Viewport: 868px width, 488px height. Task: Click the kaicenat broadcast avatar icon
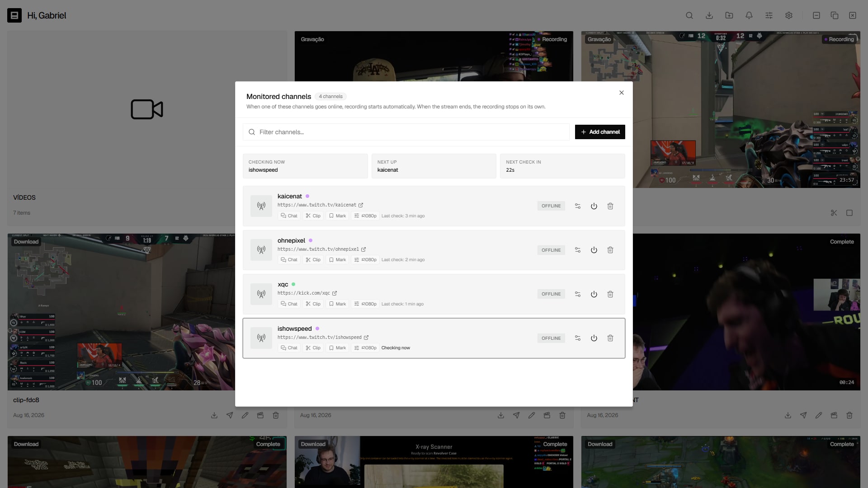point(261,206)
